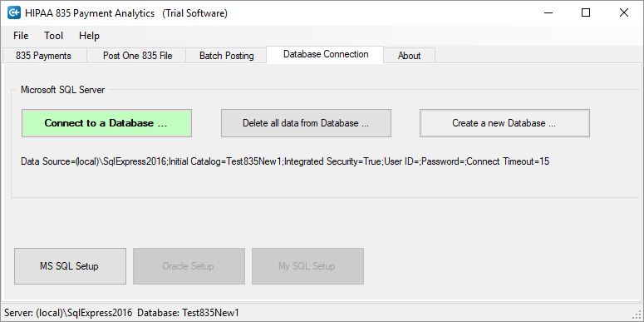
Task: Open the File menu
Action: pyautogui.click(x=21, y=36)
